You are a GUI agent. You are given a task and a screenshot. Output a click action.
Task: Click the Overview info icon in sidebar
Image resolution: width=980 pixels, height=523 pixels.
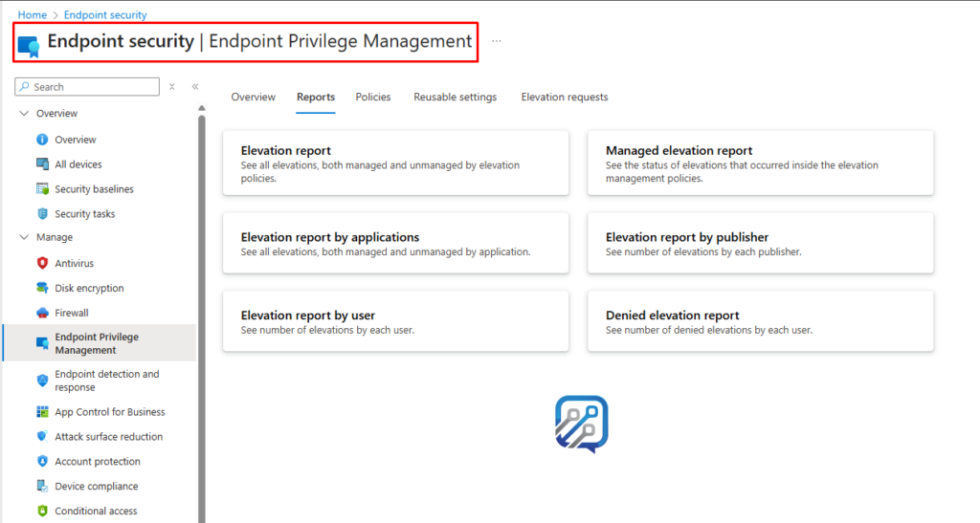(42, 140)
